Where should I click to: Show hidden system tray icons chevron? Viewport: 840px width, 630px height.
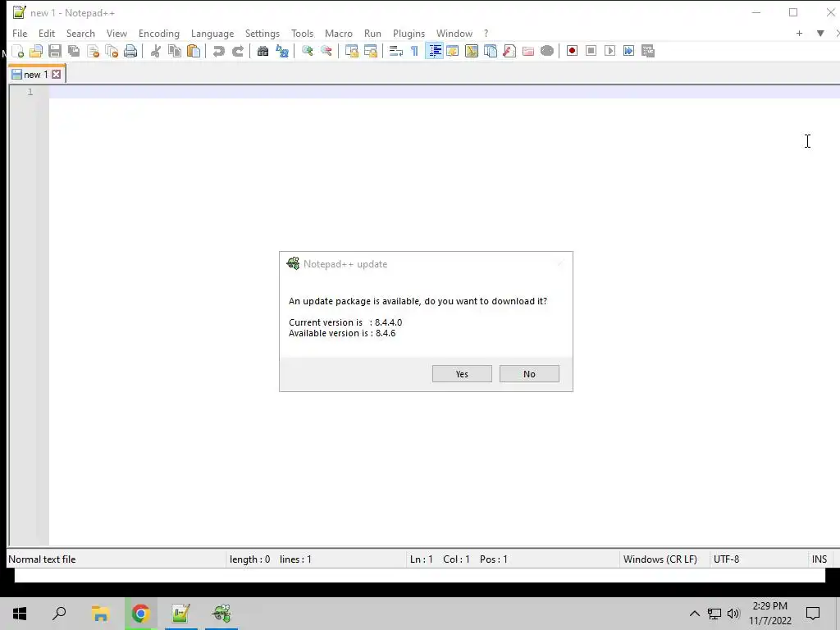(694, 614)
